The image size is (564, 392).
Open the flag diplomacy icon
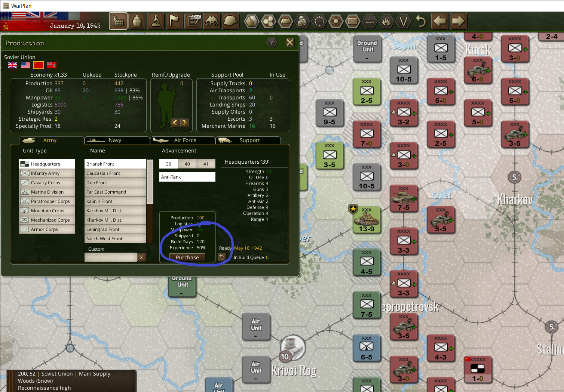tap(174, 21)
